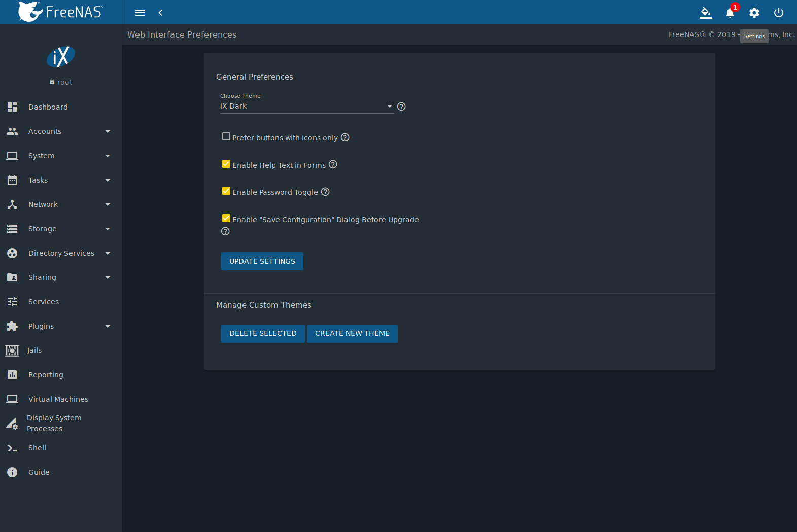Click the Accounts people icon
The image size is (797, 532).
click(12, 131)
